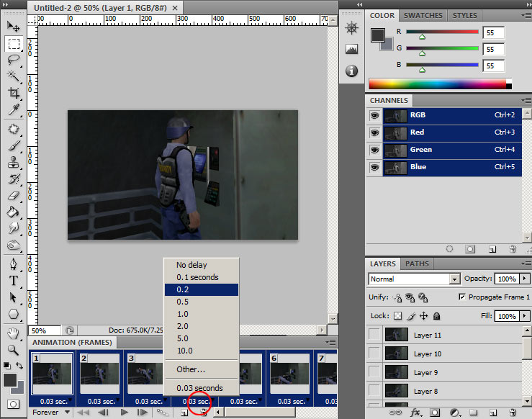Select the Lasso tool
The width and height of the screenshot is (532, 419).
(14, 60)
